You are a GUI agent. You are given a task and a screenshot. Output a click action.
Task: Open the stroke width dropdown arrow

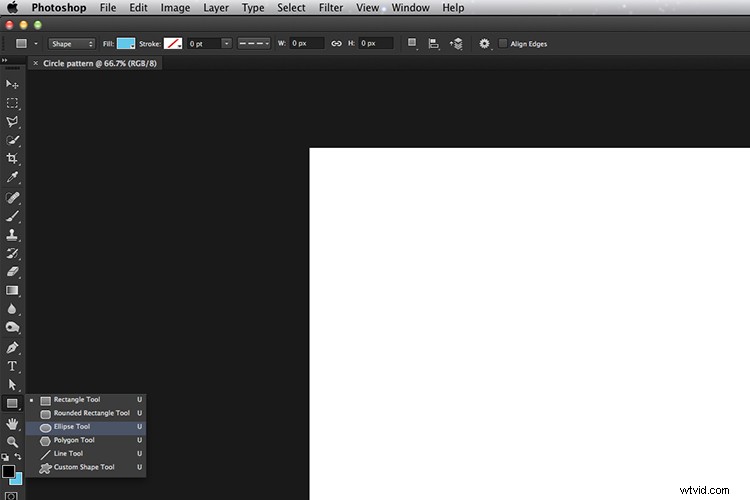(227, 44)
